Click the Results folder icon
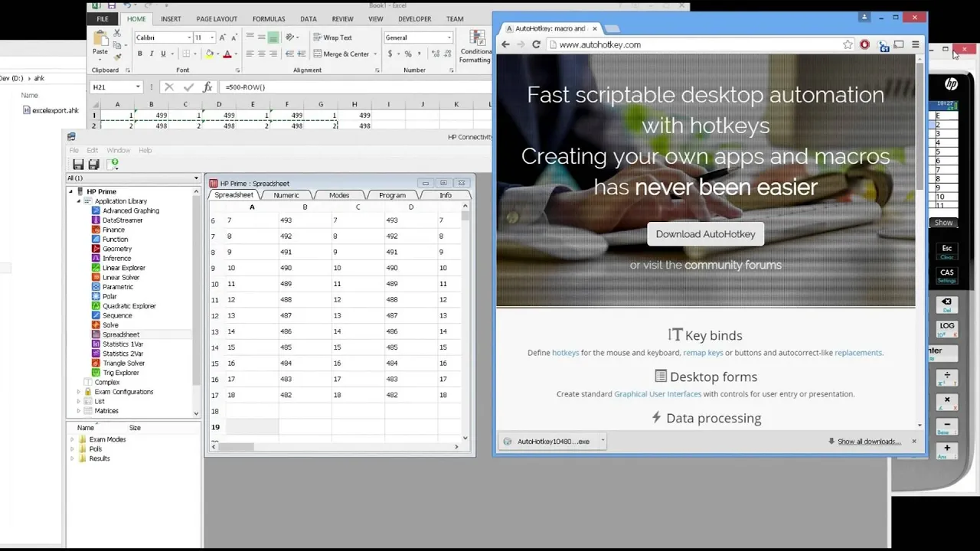Screen dimensions: 980x551 click(x=83, y=458)
